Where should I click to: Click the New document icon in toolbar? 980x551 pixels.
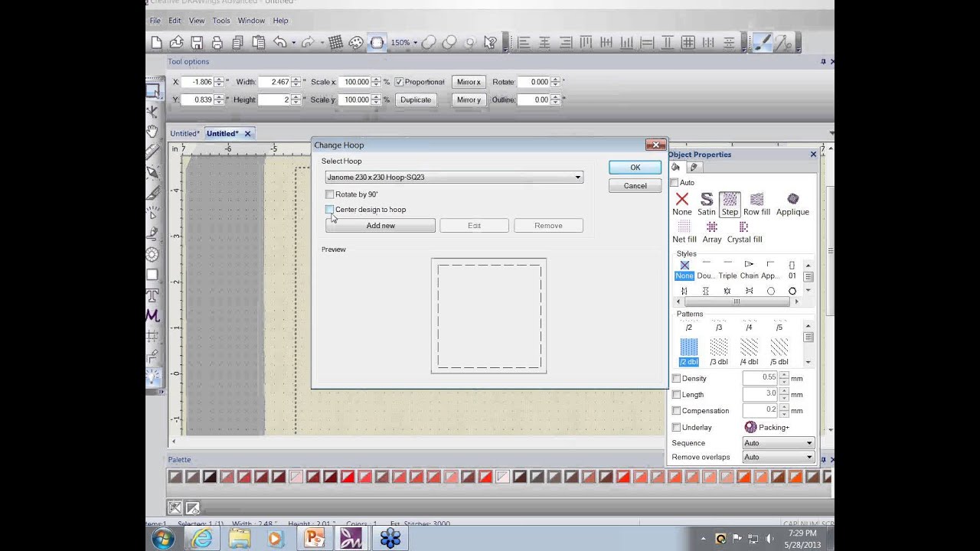click(156, 43)
